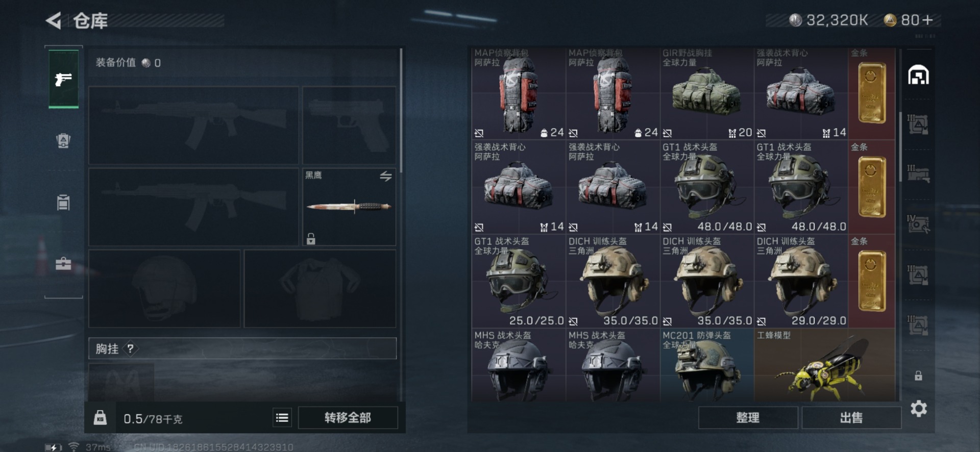Select the main stash house icon
This screenshot has height=452, width=980.
(918, 75)
